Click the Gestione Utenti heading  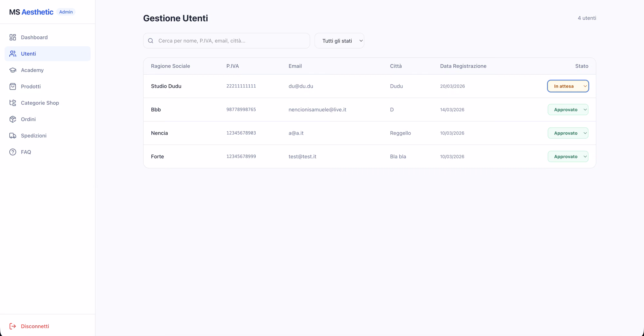pos(175,18)
